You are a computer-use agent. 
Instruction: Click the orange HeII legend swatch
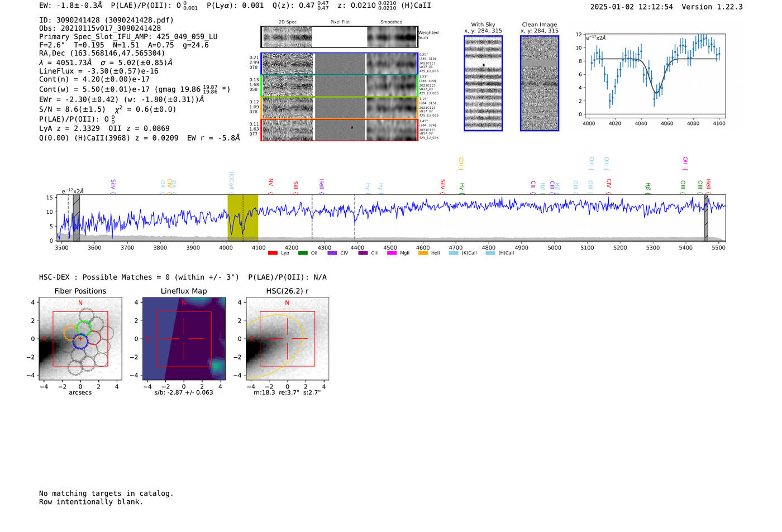[x=423, y=253]
